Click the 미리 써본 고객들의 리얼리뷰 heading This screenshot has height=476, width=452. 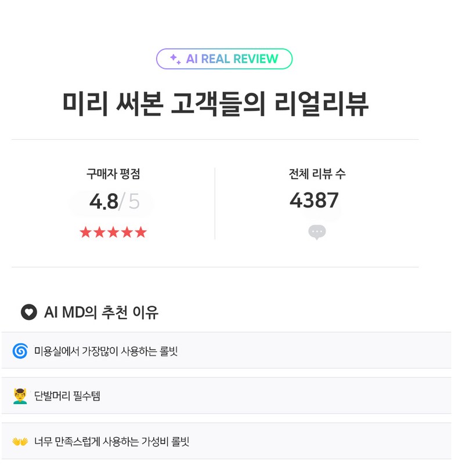tap(215, 104)
